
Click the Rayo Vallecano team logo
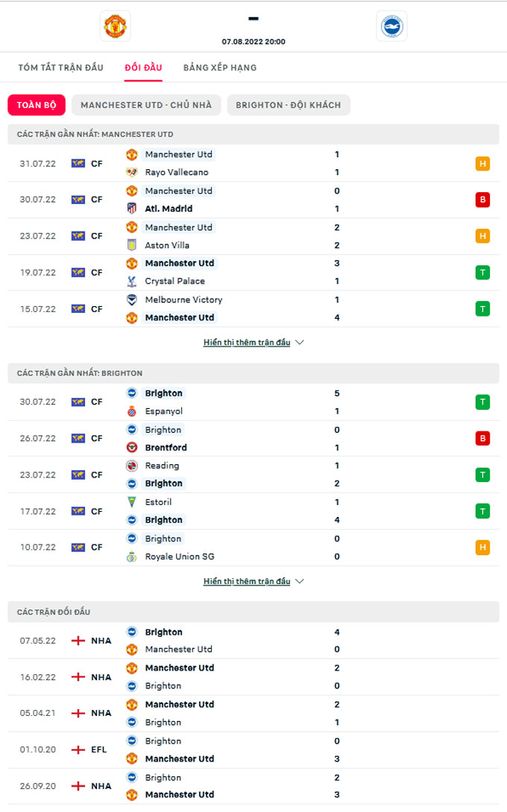coord(132,172)
